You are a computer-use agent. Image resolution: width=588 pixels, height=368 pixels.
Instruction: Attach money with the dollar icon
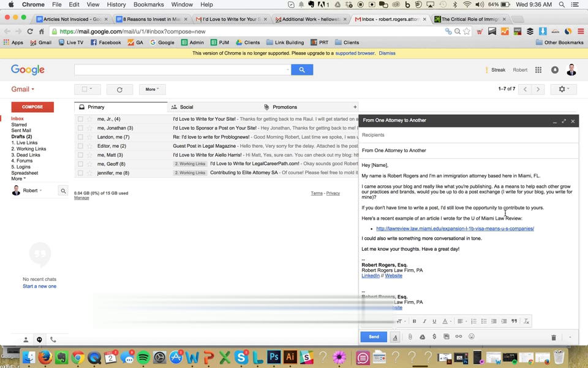click(x=434, y=337)
